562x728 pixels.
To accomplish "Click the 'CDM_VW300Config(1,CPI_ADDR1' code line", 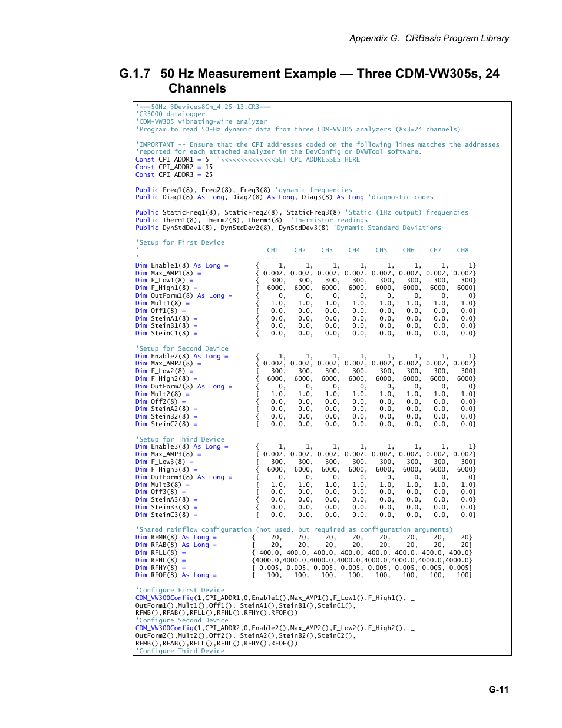I will tap(275, 598).
